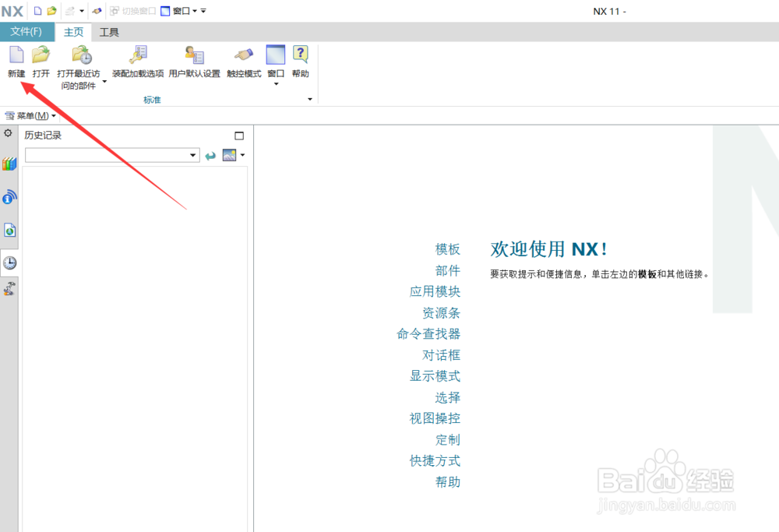This screenshot has height=532, width=779.
Task: Click the 对话框 link
Action: tap(441, 354)
